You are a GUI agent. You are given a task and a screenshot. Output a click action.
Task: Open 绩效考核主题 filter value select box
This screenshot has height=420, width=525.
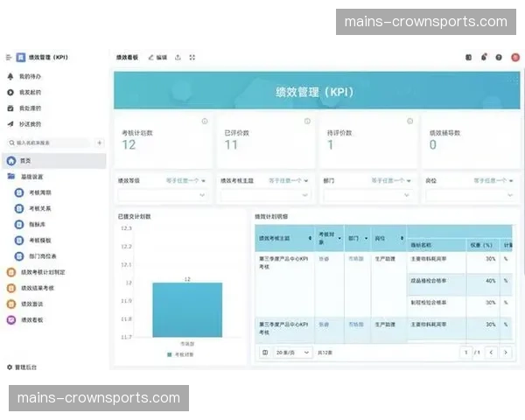tap(265, 195)
